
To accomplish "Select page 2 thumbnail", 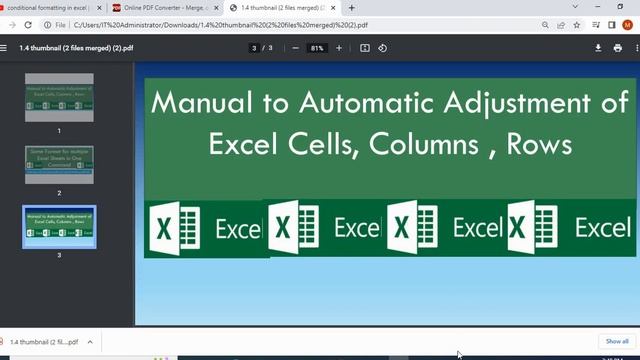I will 59,165.
